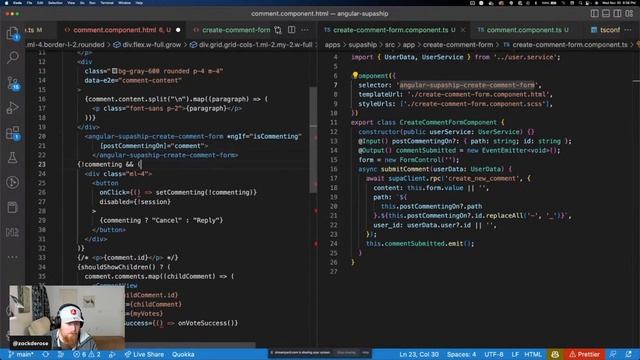640x360 pixels.
Task: Toggle the secondary side bar visibility
Action: tap(618, 13)
